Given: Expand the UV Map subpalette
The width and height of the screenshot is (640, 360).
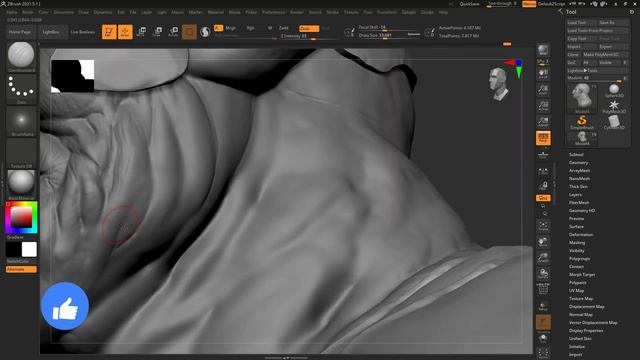Looking at the screenshot, I should [576, 291].
